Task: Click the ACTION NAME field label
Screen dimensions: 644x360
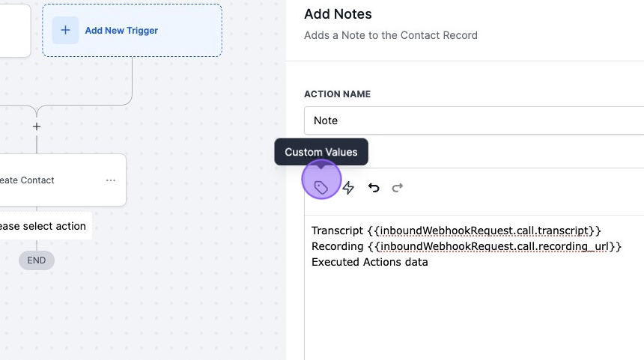Action: tap(337, 94)
